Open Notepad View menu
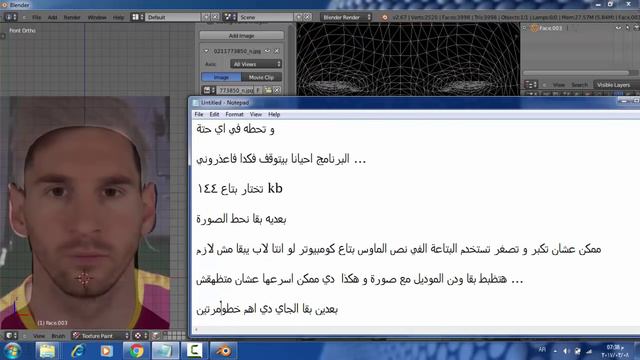The image size is (640, 360). (x=256, y=114)
